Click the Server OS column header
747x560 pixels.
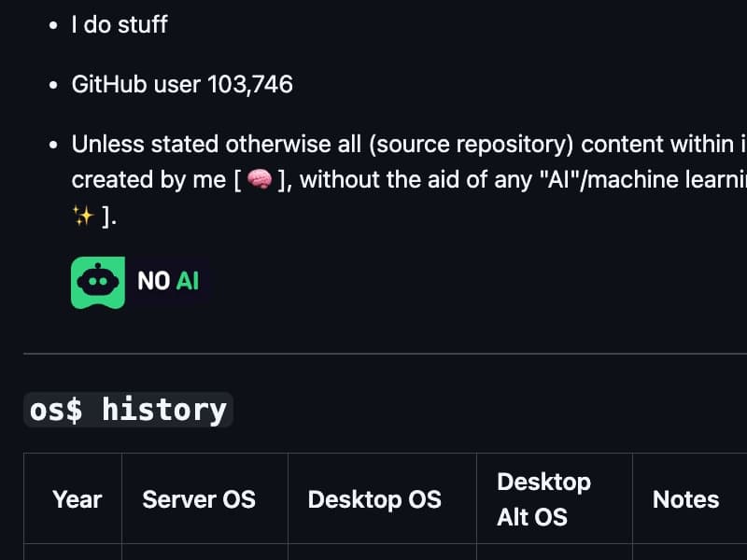pyautogui.click(x=199, y=499)
